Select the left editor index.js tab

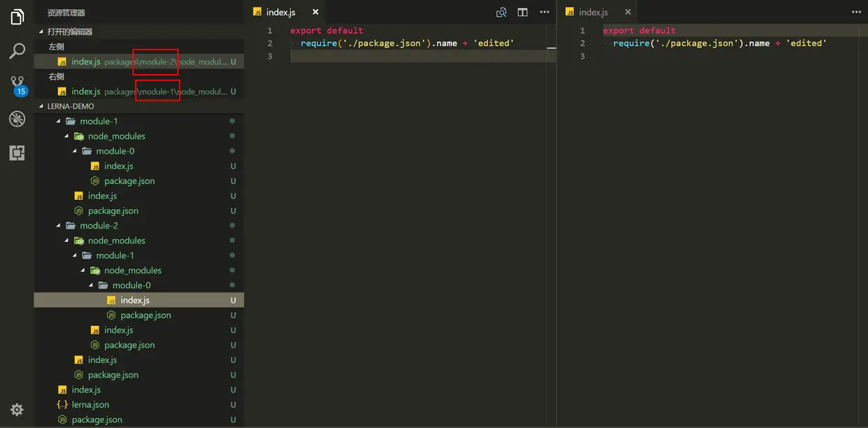[286, 12]
